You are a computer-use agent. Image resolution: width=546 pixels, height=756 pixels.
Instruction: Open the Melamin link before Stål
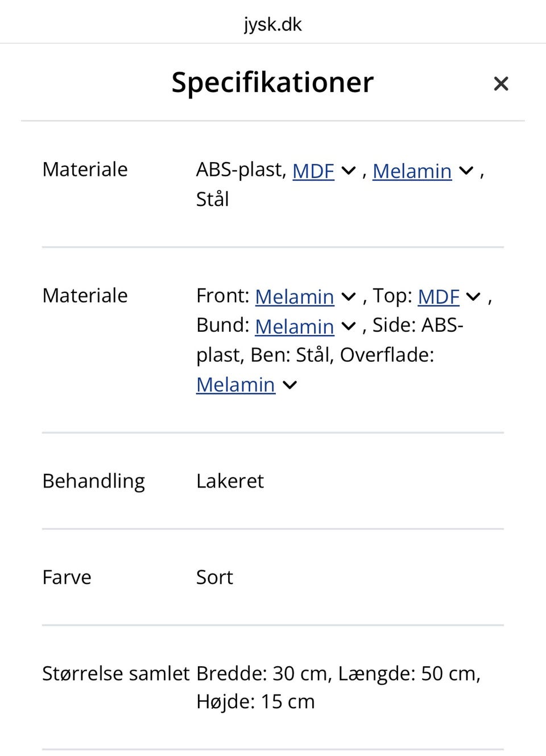pos(412,171)
